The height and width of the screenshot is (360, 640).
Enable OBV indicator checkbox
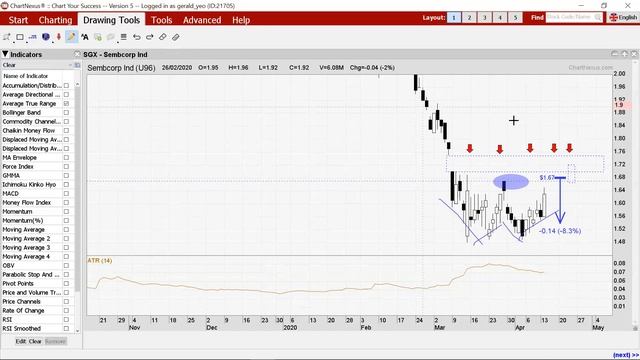[66, 266]
